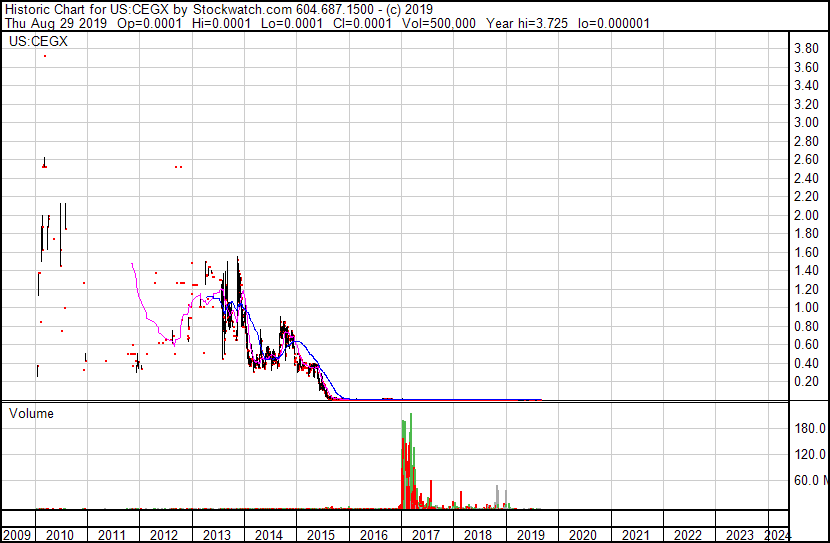
Task: Click the 1.60 price axis label
Action: pyautogui.click(x=806, y=252)
